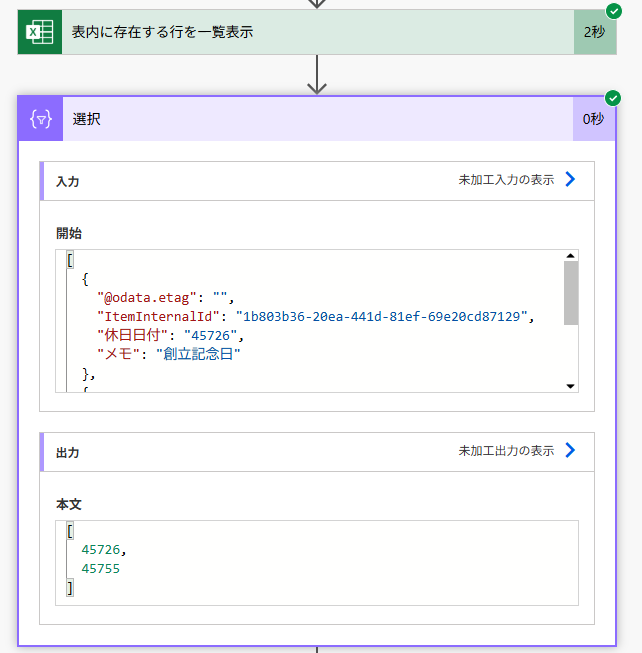Image resolution: width=642 pixels, height=653 pixels.
Task: Click the "@odata.etag" key in JSON
Action: click(147, 298)
